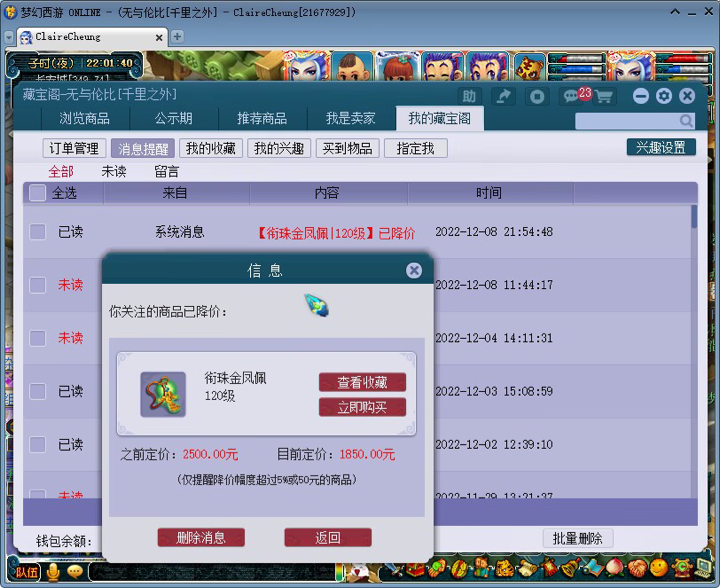Click the 时间 column header
Viewport: 720px width, 588px height.
click(x=489, y=193)
